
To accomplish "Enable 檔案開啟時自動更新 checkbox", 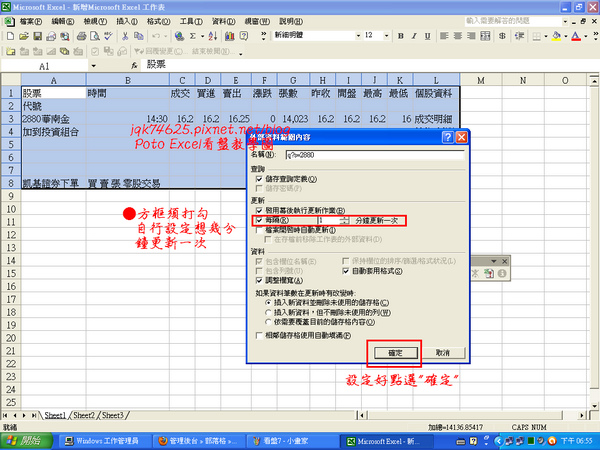I will click(x=259, y=230).
